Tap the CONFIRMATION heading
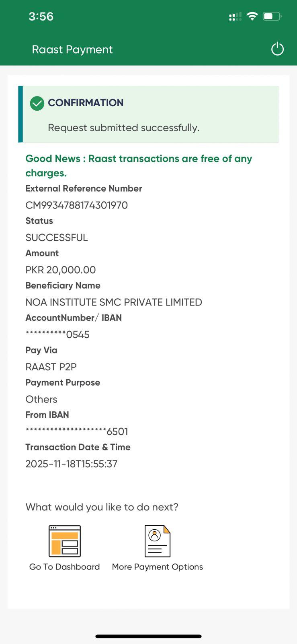297x644 pixels. [86, 103]
